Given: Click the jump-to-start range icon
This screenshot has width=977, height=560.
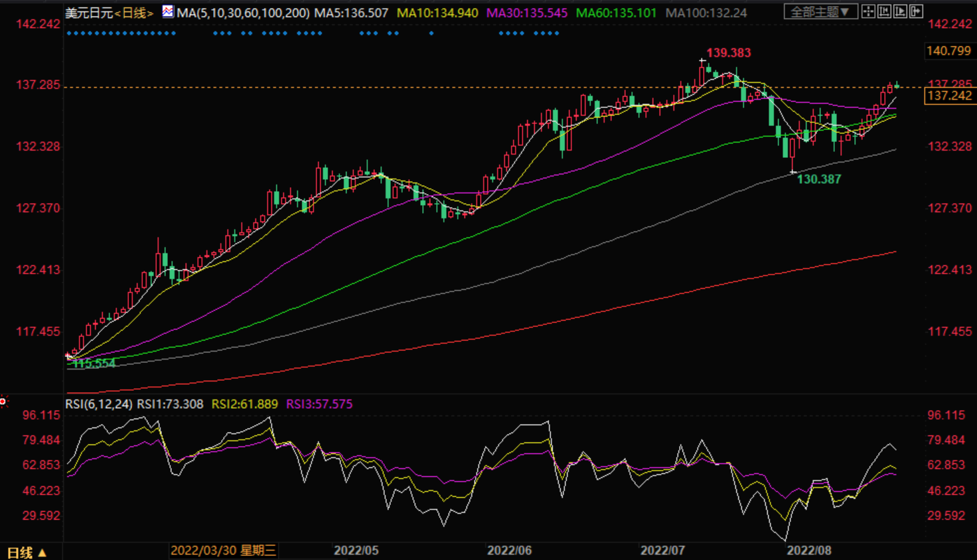Looking at the screenshot, I should (x=884, y=11).
